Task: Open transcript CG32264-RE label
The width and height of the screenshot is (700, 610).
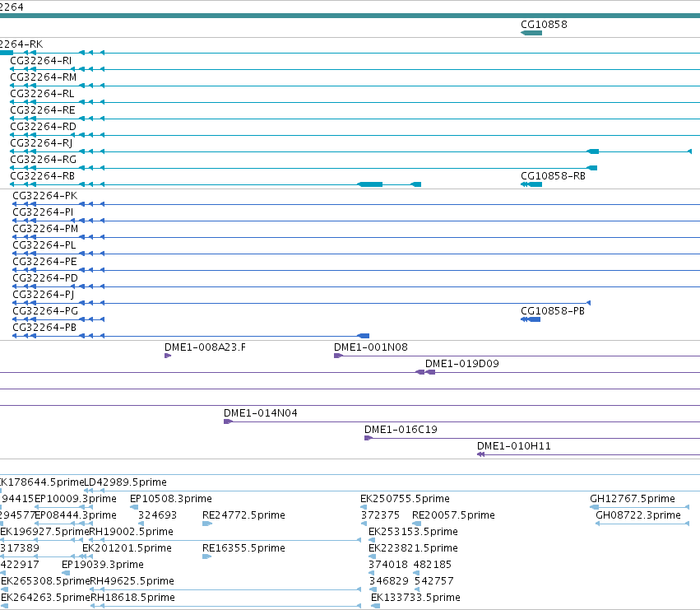Action: 43,110
